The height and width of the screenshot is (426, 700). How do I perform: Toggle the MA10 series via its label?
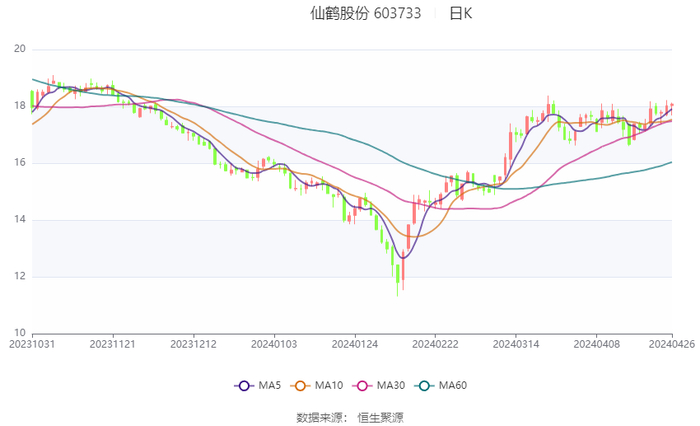(329, 385)
